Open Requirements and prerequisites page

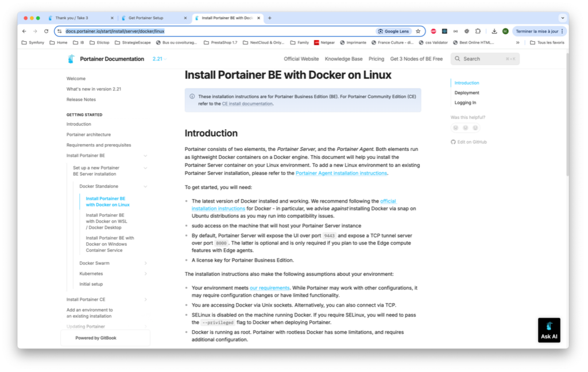[x=99, y=145]
